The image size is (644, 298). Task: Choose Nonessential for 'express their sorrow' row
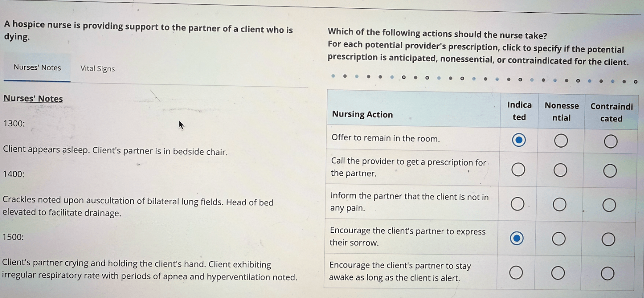(x=558, y=239)
